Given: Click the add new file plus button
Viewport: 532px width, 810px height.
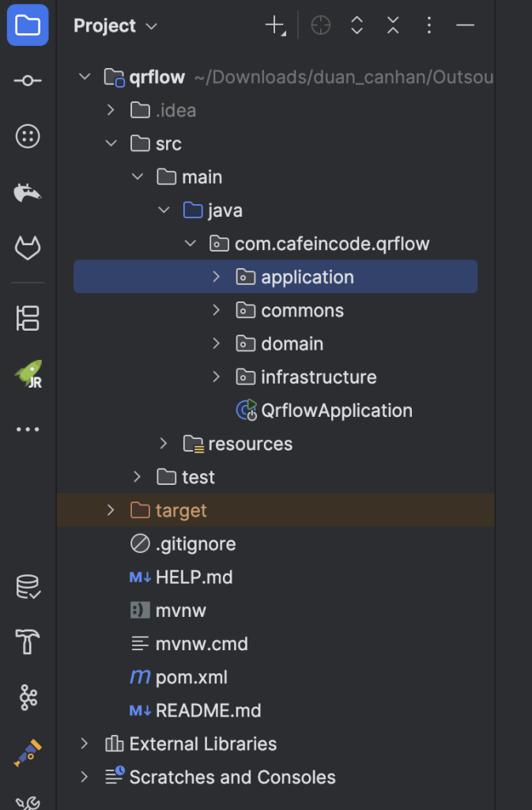Looking at the screenshot, I should click(x=274, y=26).
